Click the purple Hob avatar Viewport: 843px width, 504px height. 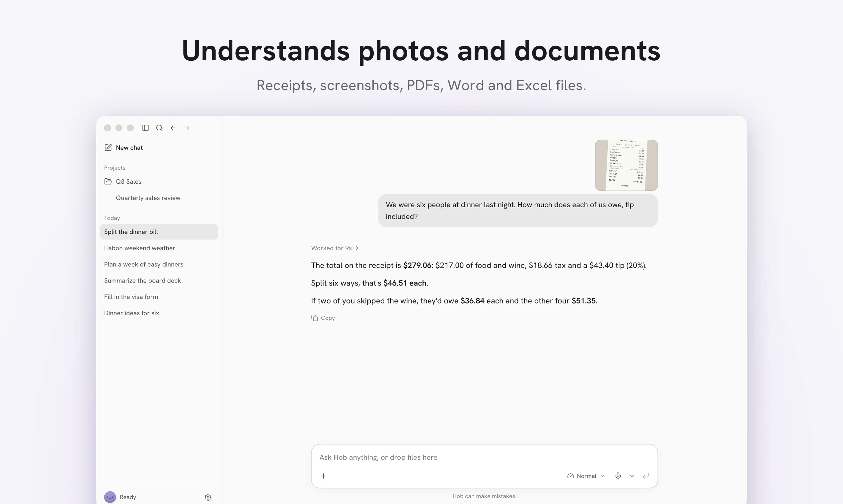[x=110, y=497]
